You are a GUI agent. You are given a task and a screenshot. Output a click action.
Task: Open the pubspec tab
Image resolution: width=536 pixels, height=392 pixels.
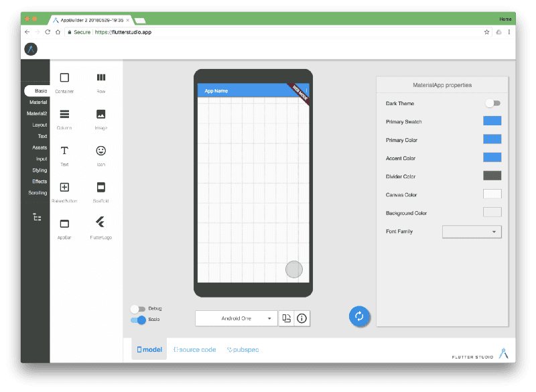[242, 349]
